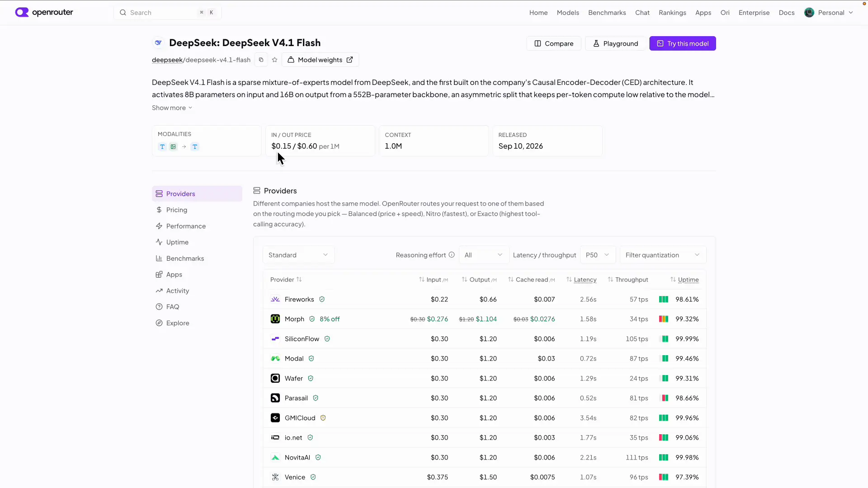Click the NovitaAI provider logo
The width and height of the screenshot is (868, 488).
275,457
